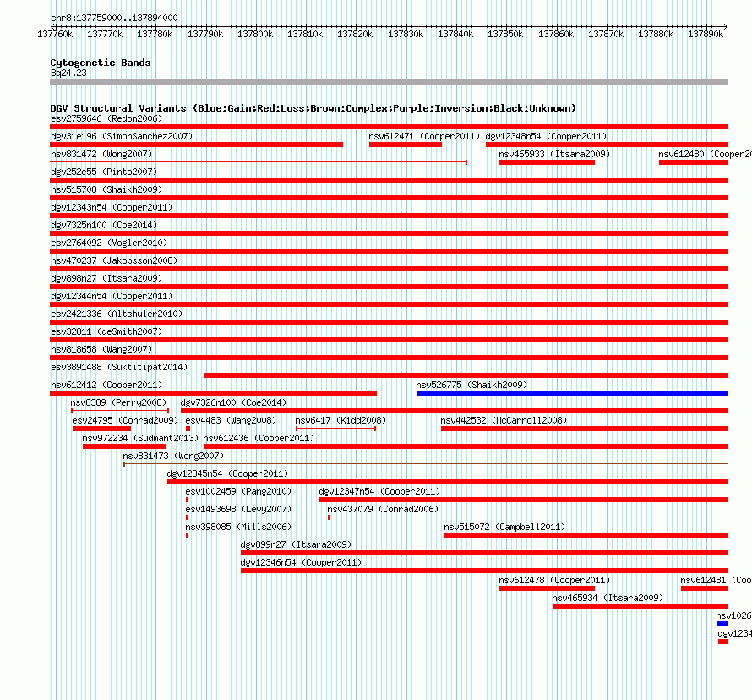This screenshot has width=752, height=700.
Task: Select esv1493698 (Levy2007) label
Action: coord(238,509)
